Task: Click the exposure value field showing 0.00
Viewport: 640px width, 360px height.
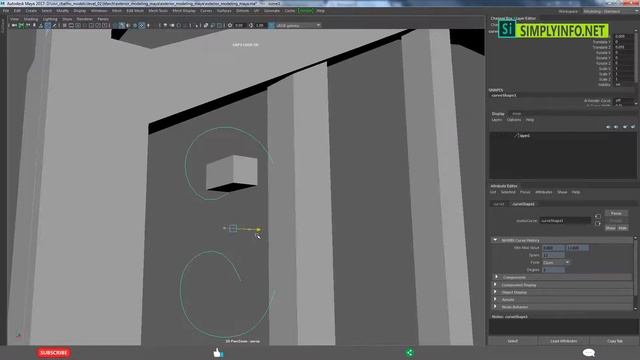Action: (239, 25)
